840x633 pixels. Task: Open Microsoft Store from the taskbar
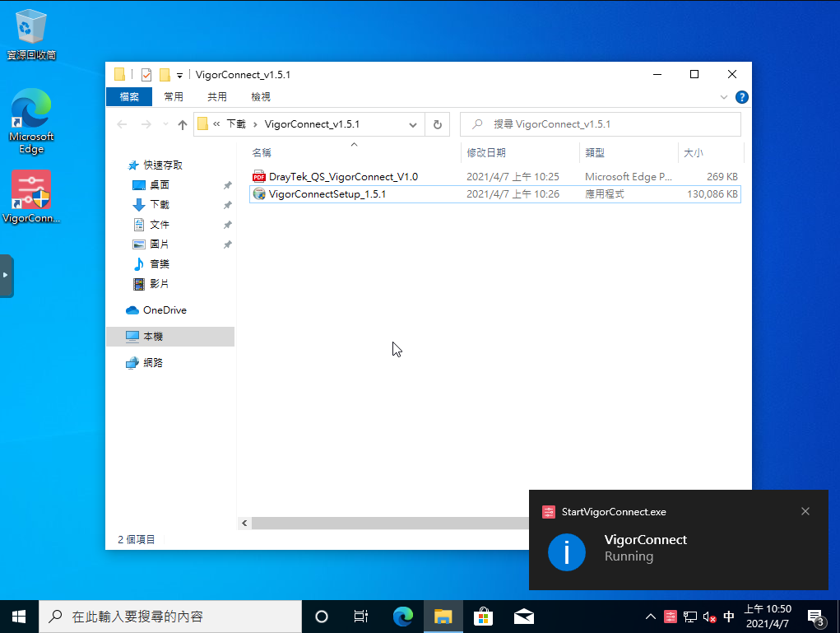pos(483,616)
